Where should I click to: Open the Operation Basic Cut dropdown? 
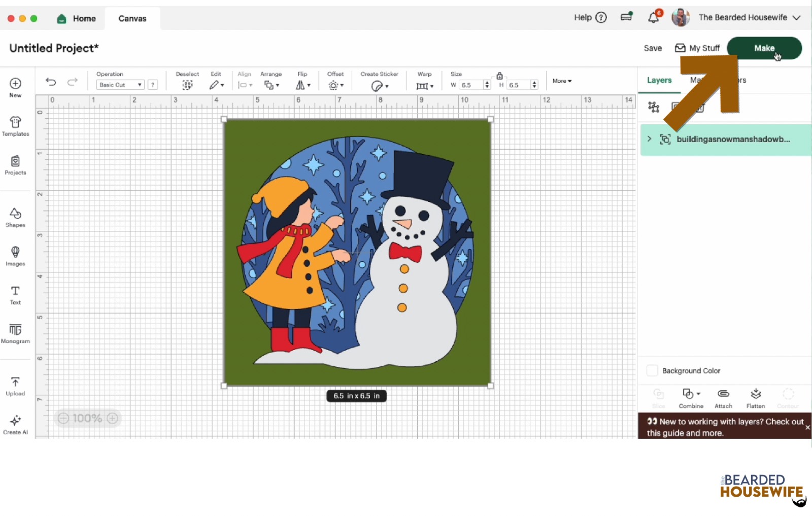pyautogui.click(x=120, y=85)
